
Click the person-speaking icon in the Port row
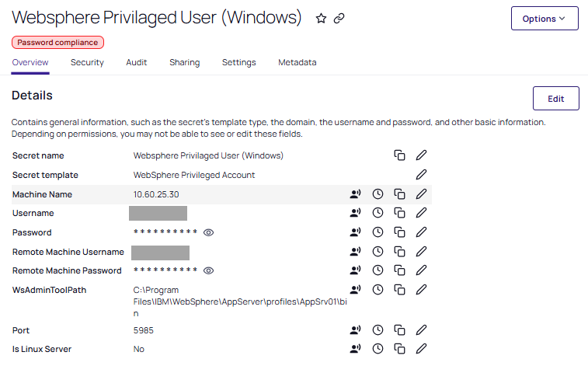(355, 330)
